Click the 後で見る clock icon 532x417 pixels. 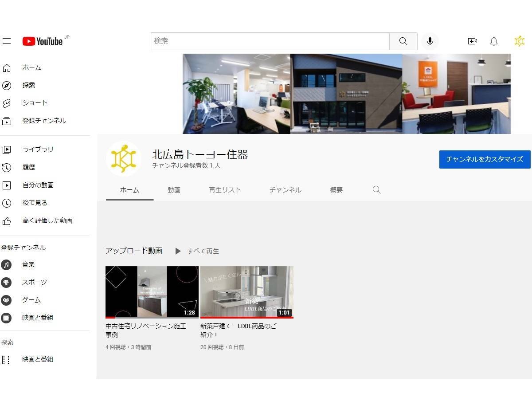[7, 203]
